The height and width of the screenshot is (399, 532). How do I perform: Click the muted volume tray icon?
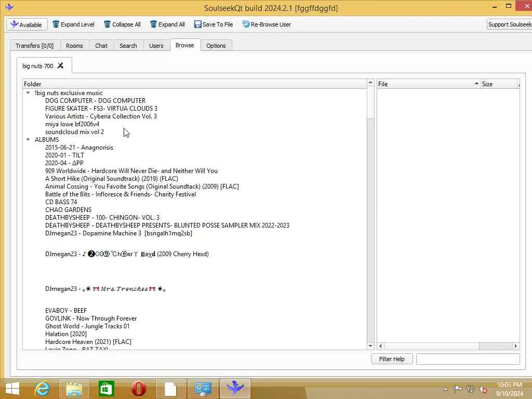pos(483,389)
